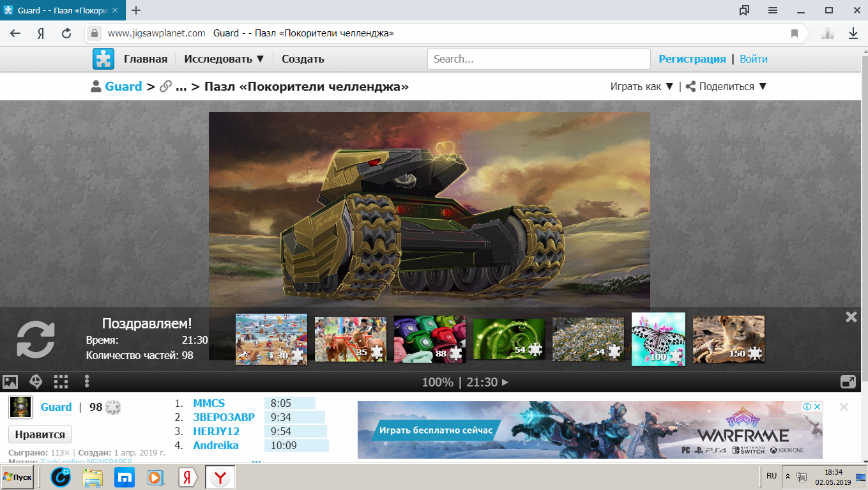Image resolution: width=868 pixels, height=490 pixels.
Task: Toggle the ghost image icon
Action: tap(36, 382)
